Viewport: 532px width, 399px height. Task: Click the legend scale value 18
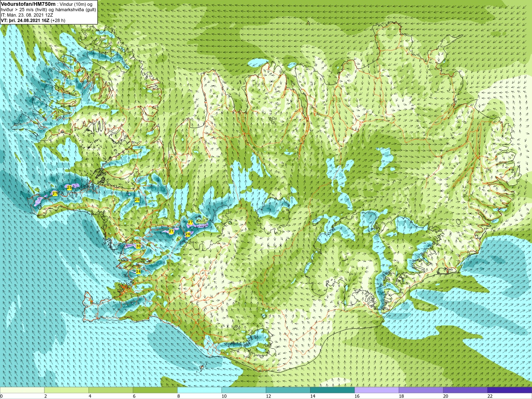tap(401, 396)
